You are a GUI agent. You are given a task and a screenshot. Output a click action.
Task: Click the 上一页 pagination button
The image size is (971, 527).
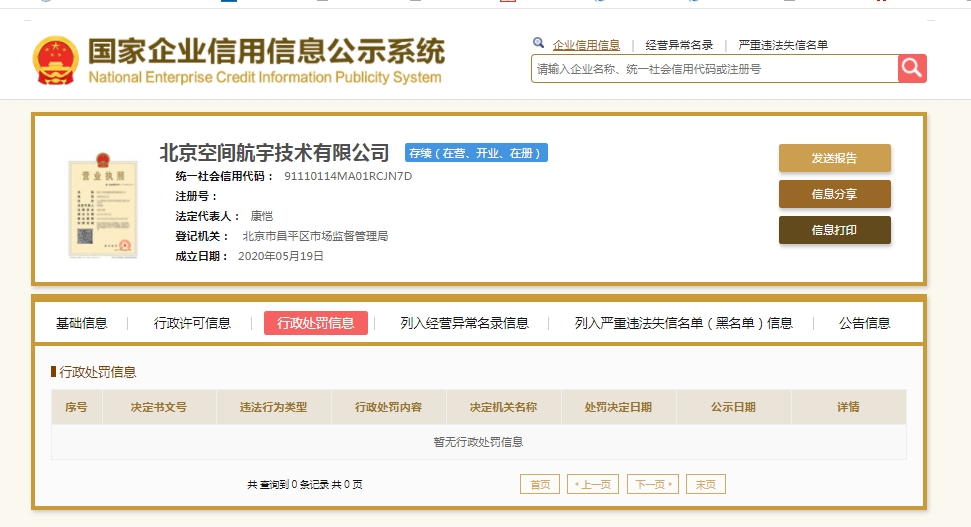(593, 484)
